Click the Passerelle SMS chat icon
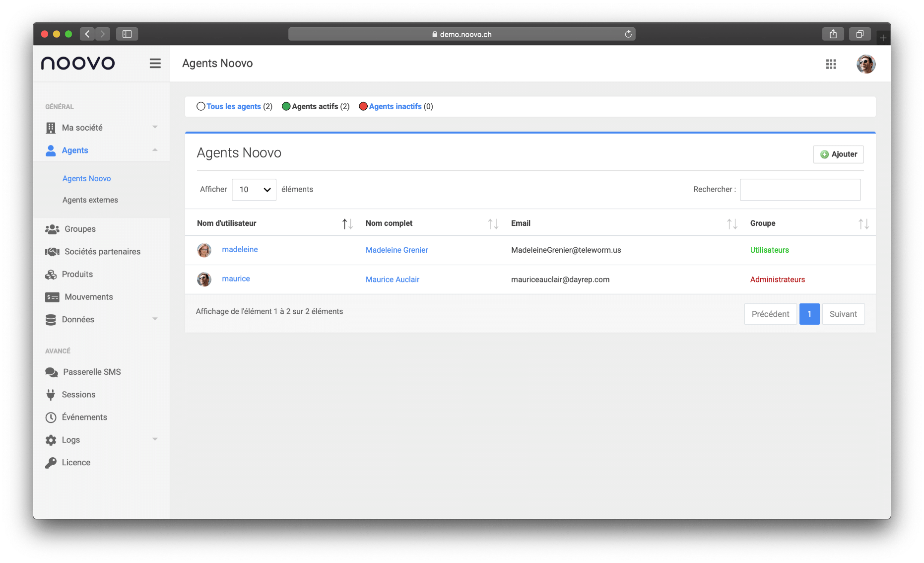924x563 pixels. point(51,372)
